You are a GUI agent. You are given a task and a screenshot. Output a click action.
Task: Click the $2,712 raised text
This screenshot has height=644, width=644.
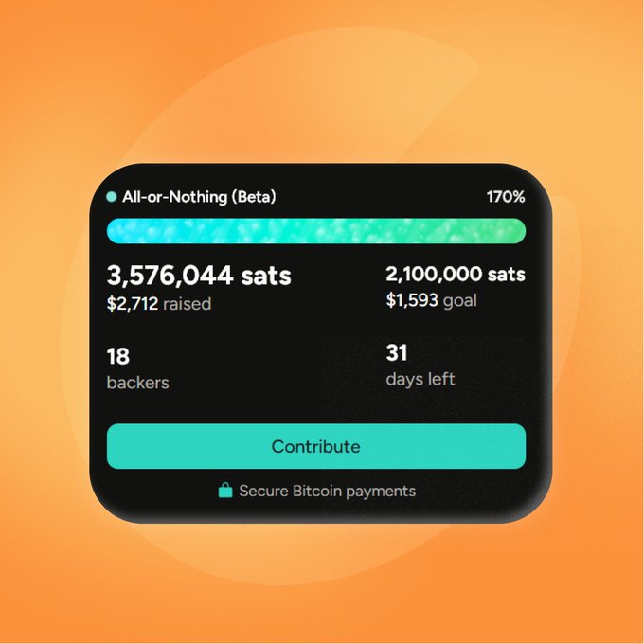point(159,304)
